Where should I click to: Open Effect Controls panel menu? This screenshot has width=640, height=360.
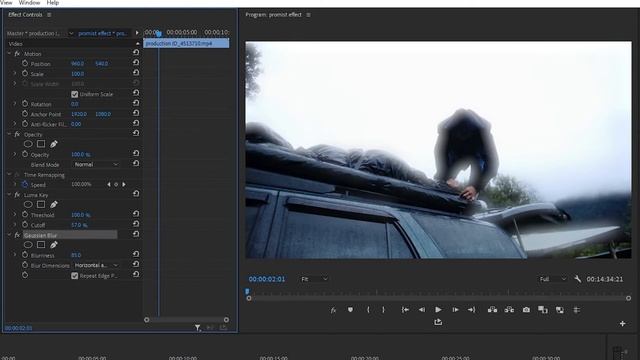[49, 15]
